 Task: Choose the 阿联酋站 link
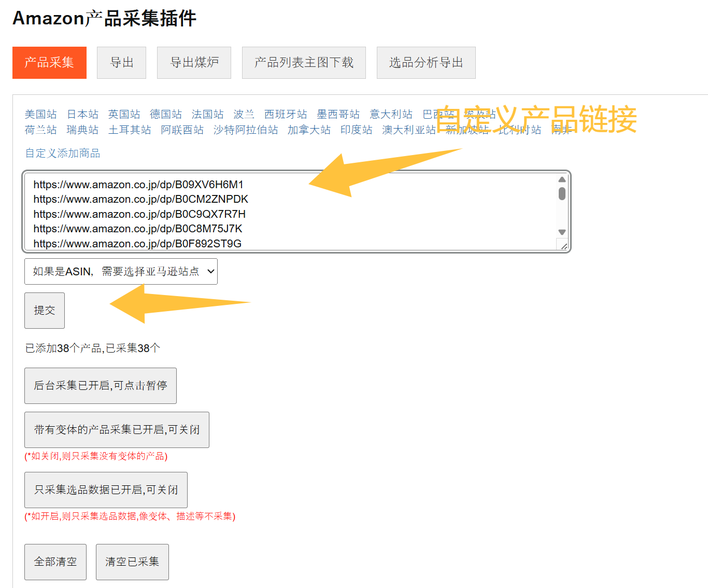182,130
